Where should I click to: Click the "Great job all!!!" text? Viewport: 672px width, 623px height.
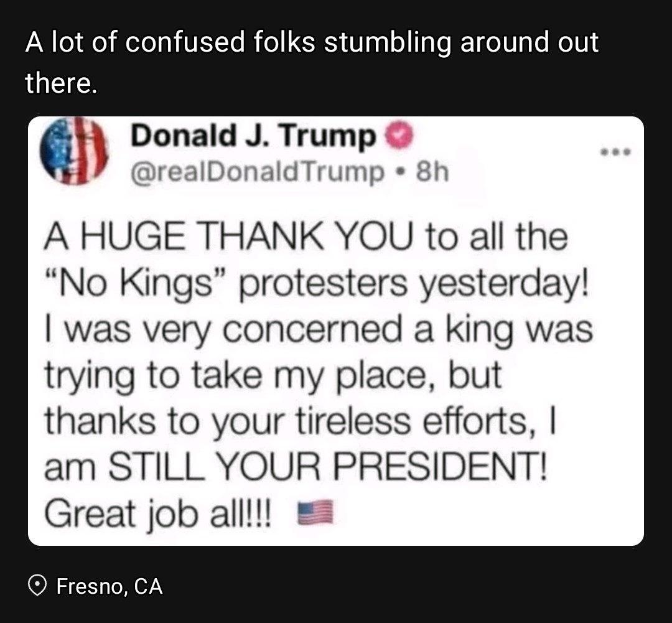[x=159, y=514]
